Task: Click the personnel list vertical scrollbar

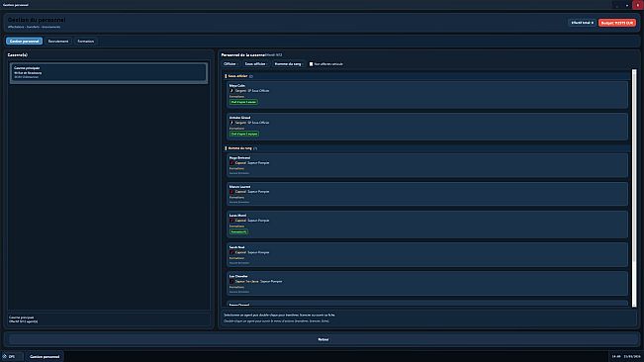Action: (x=634, y=188)
